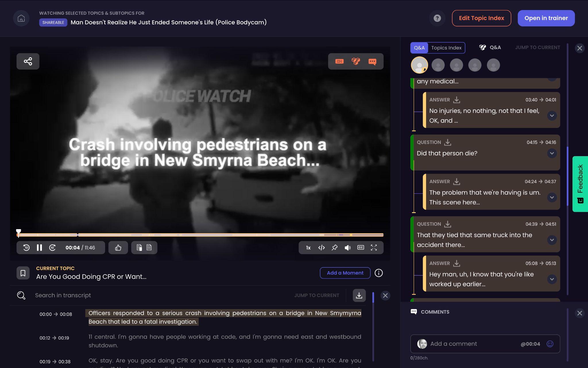The image size is (588, 368).
Task: Rewind 10 seconds
Action: click(x=26, y=248)
